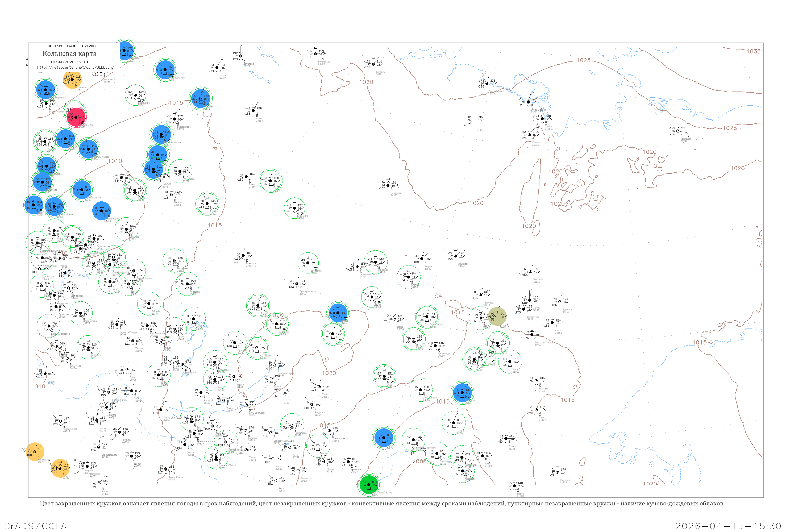
Task: Click the 2026-04-15-15:30 timestamp
Action: click(x=728, y=526)
